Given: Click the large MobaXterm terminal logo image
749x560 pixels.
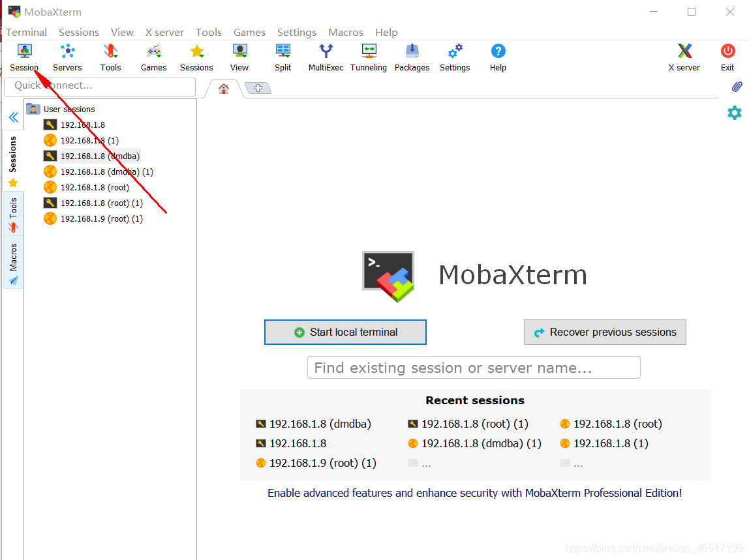Looking at the screenshot, I should coord(388,276).
